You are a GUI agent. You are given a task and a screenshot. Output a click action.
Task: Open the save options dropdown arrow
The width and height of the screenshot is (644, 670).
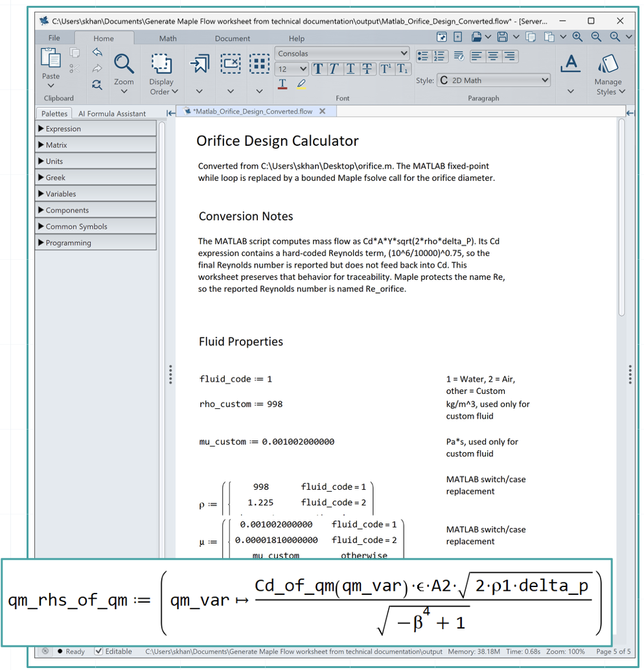click(x=516, y=37)
